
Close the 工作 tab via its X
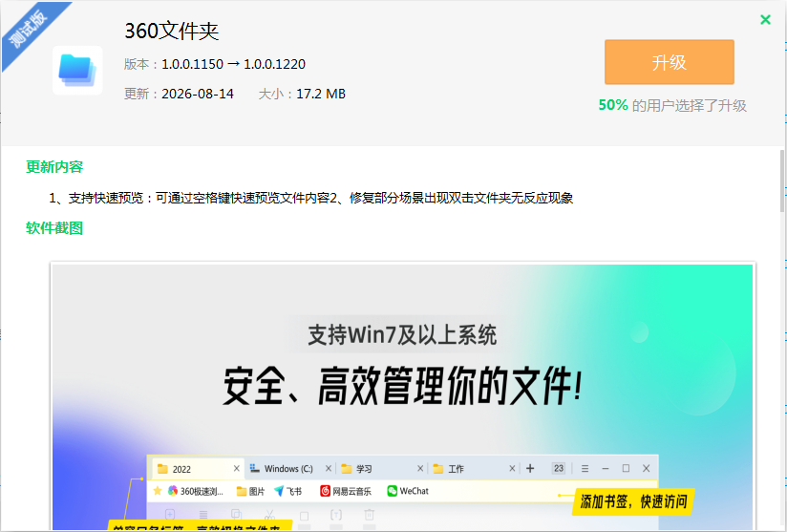[x=512, y=468]
